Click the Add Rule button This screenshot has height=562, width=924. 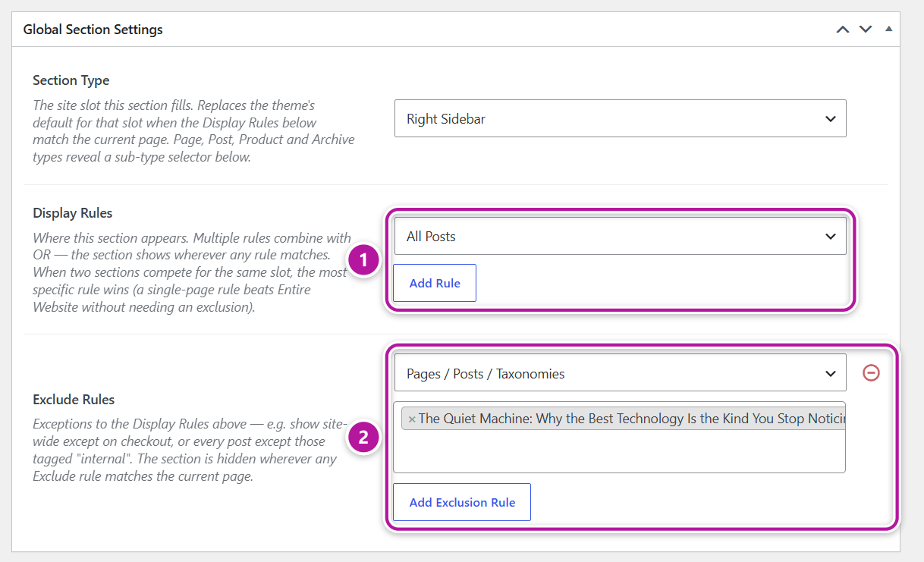click(x=435, y=283)
